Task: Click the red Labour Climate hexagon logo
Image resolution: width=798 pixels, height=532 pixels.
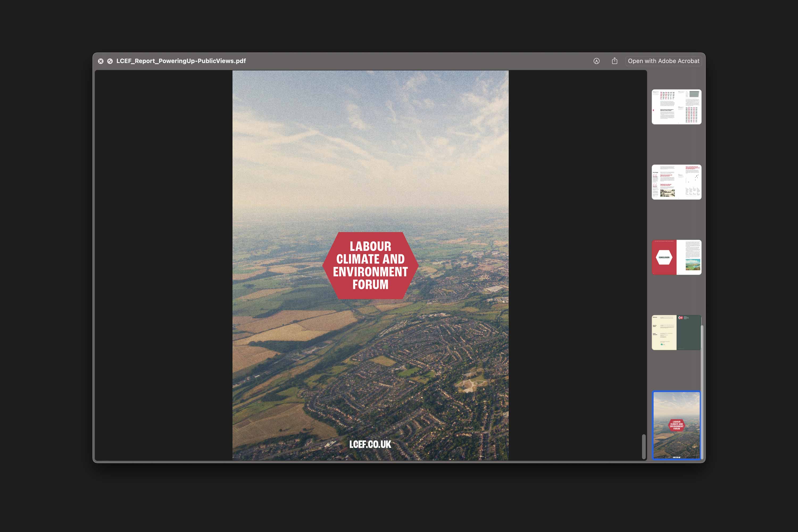Action: [x=370, y=266]
